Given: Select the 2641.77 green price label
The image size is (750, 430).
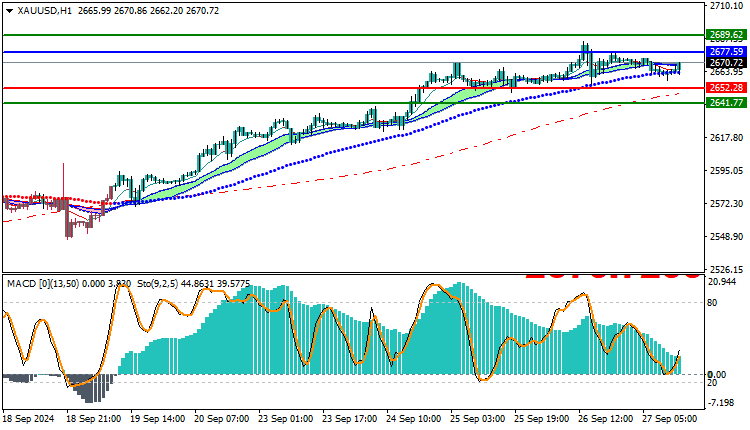Looking at the screenshot, I should click(x=726, y=103).
